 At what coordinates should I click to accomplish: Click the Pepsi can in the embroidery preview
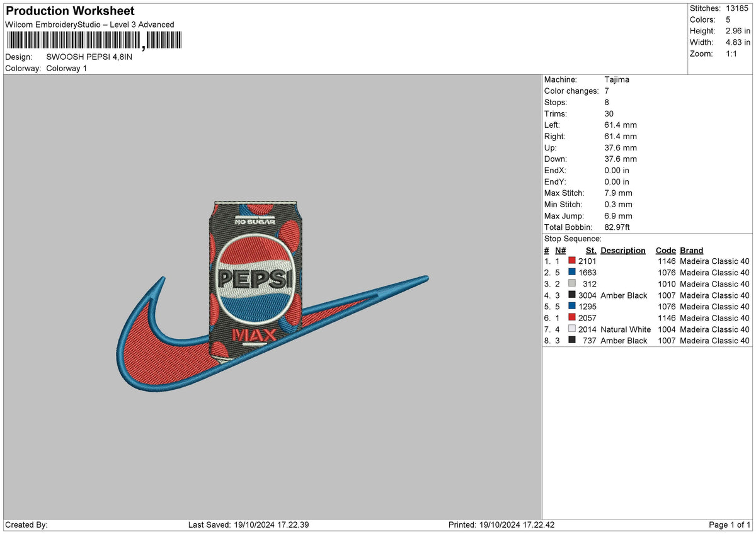click(255, 277)
